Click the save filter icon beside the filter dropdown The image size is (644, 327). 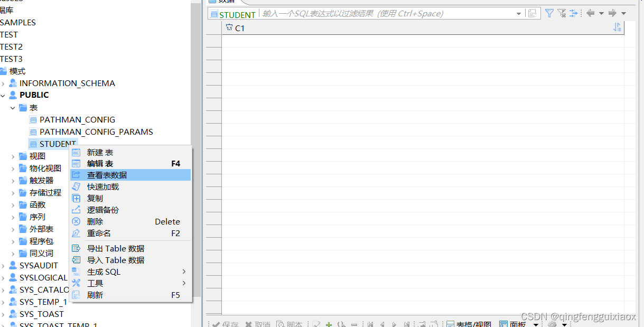click(x=532, y=14)
